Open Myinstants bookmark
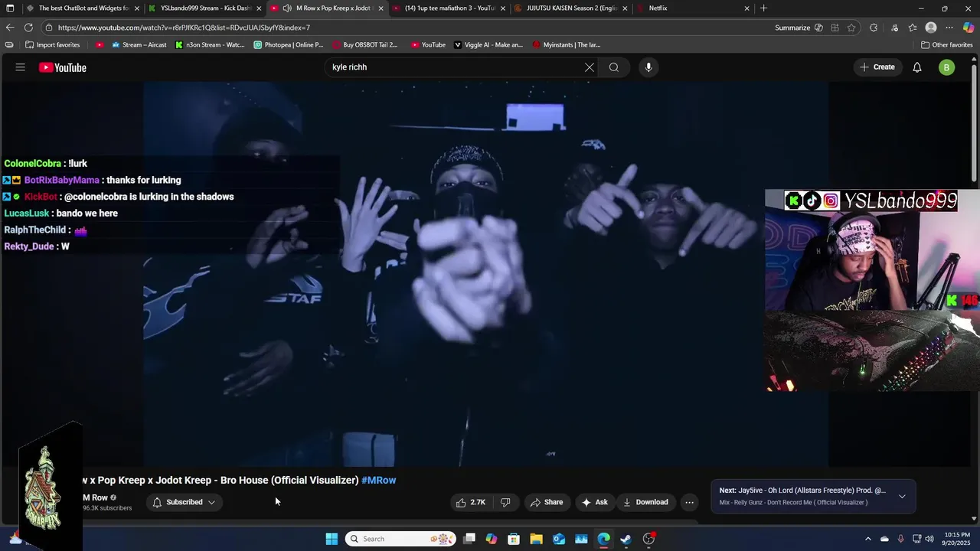The height and width of the screenshot is (551, 980). pyautogui.click(x=567, y=45)
